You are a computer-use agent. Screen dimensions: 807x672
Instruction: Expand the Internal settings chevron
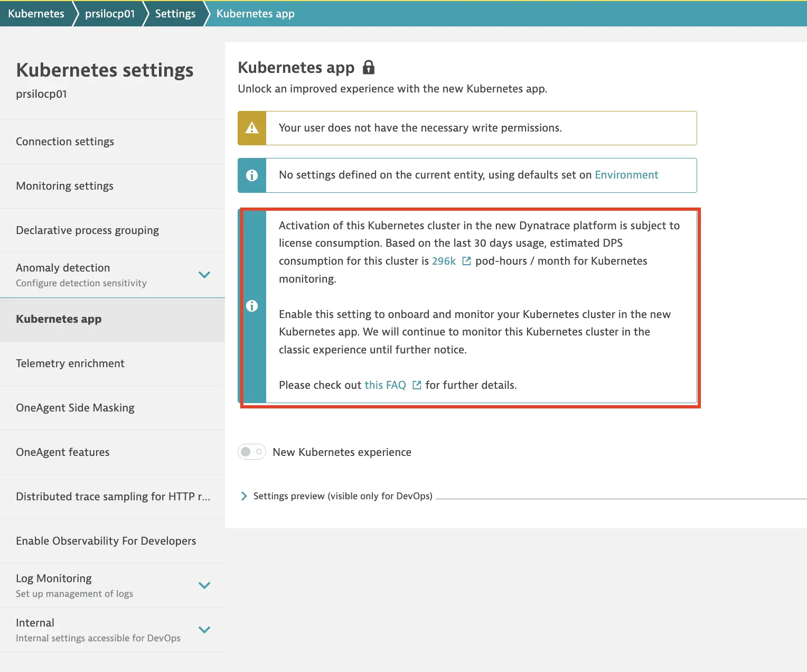tap(204, 630)
